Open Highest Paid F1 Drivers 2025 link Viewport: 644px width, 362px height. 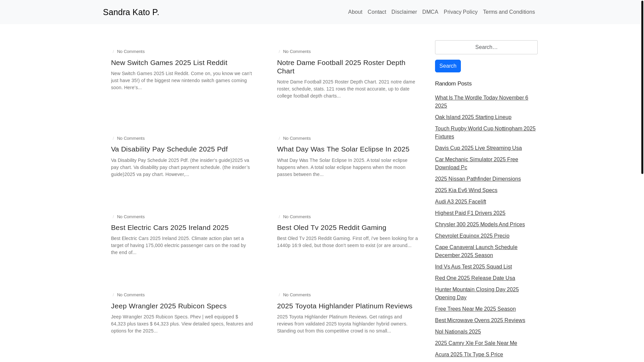coord(470,213)
